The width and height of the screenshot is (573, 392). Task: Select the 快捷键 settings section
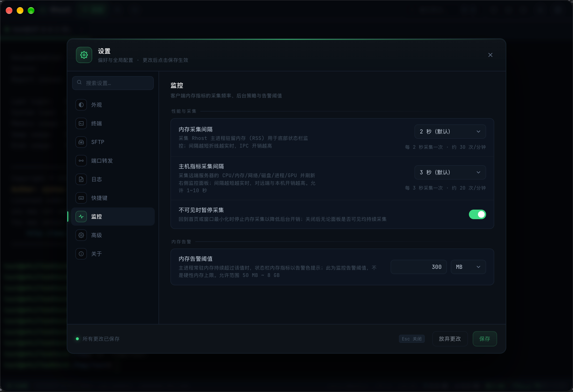(113, 198)
